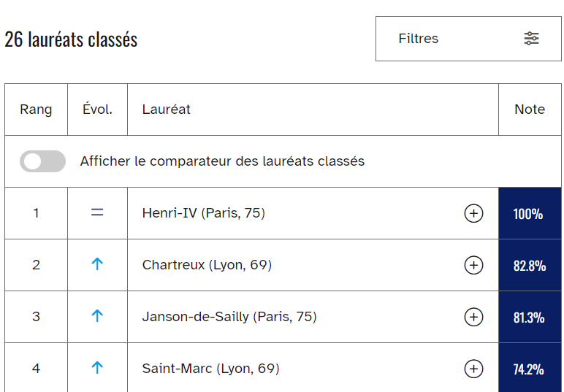Click the equals evolution icon for Henri-IV
This screenshot has height=392, width=564.
(97, 213)
